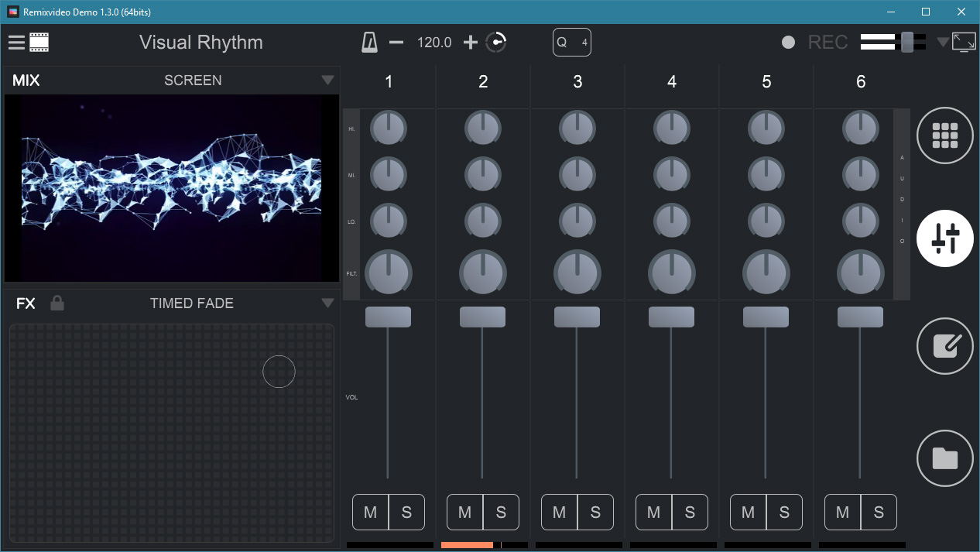The height and width of the screenshot is (552, 980).
Task: Open the edit pencil view
Action: (x=944, y=346)
